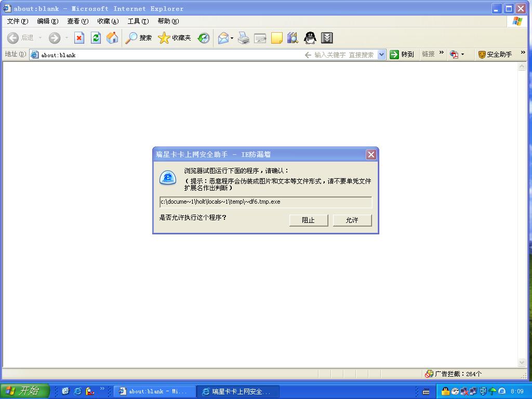Open the Search (搜索) toolbar button

138,37
